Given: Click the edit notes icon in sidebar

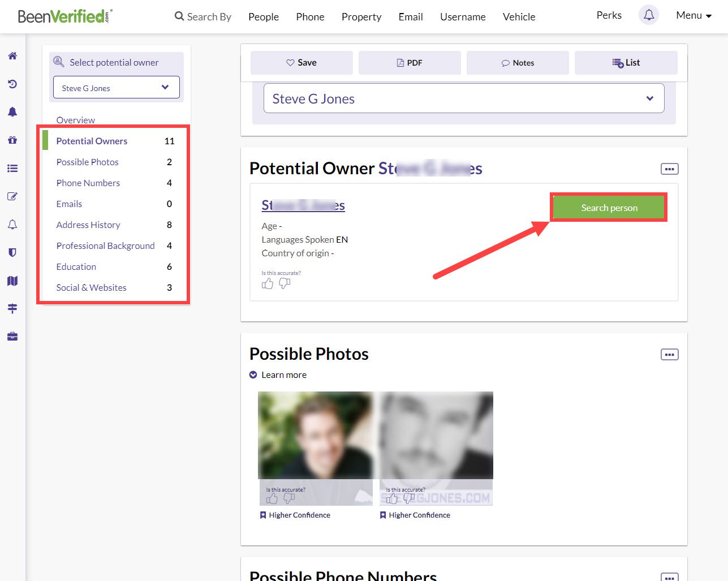Looking at the screenshot, I should 12,196.
